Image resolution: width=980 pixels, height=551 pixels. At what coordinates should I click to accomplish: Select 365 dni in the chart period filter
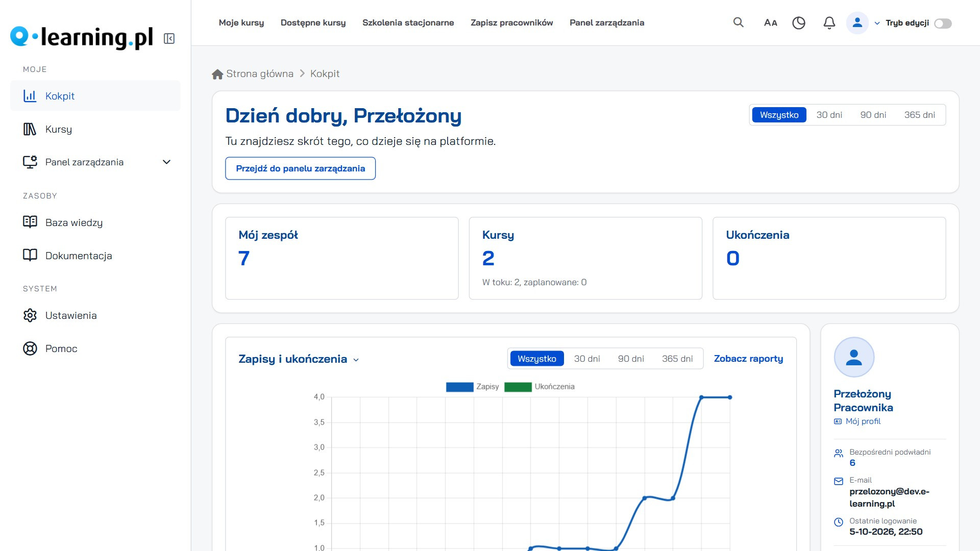(677, 359)
